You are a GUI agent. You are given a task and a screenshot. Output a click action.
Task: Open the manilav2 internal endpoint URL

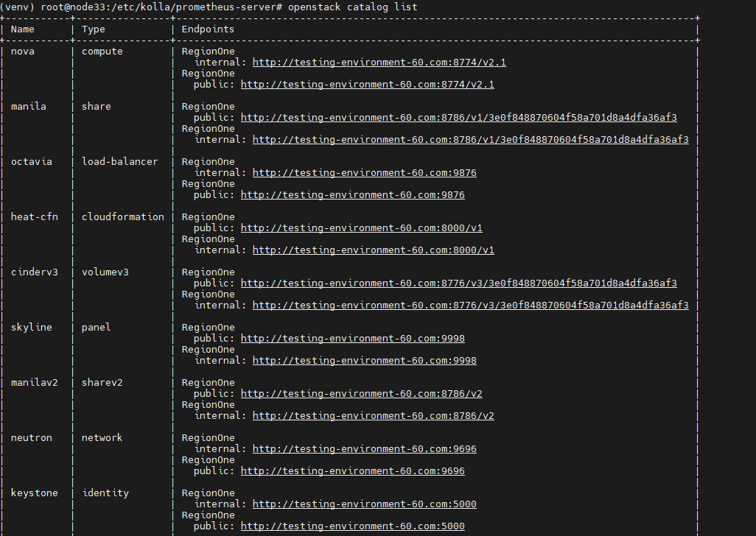coord(373,416)
